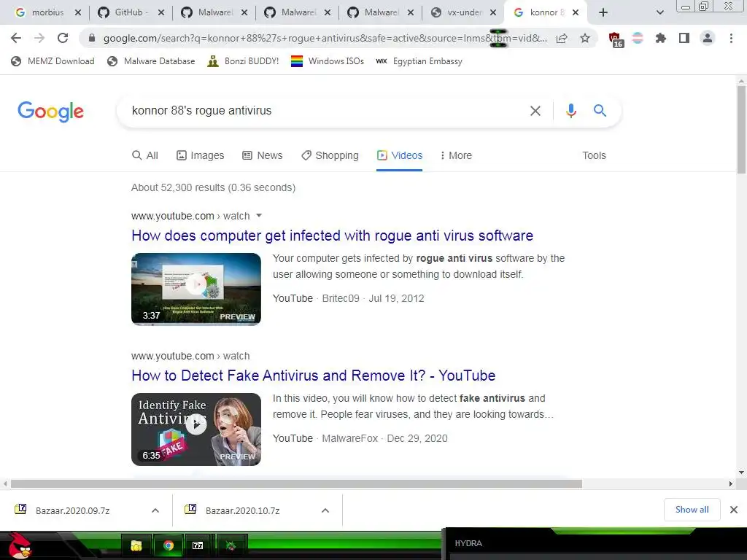This screenshot has height=560, width=747.
Task: Open the Chrome profile avatar
Action: 708,38
